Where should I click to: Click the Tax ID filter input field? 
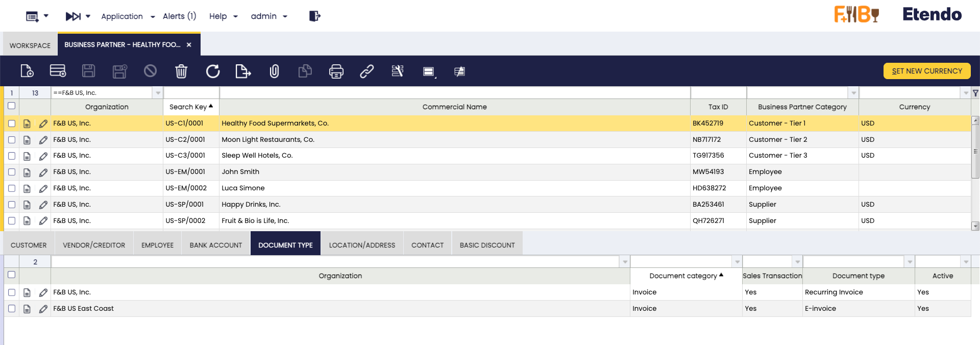click(x=718, y=93)
